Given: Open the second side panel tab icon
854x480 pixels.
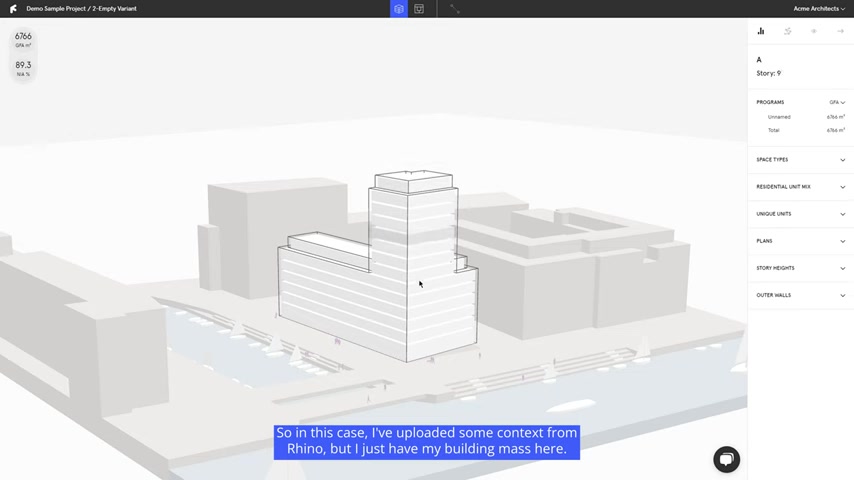Looking at the screenshot, I should [x=788, y=31].
